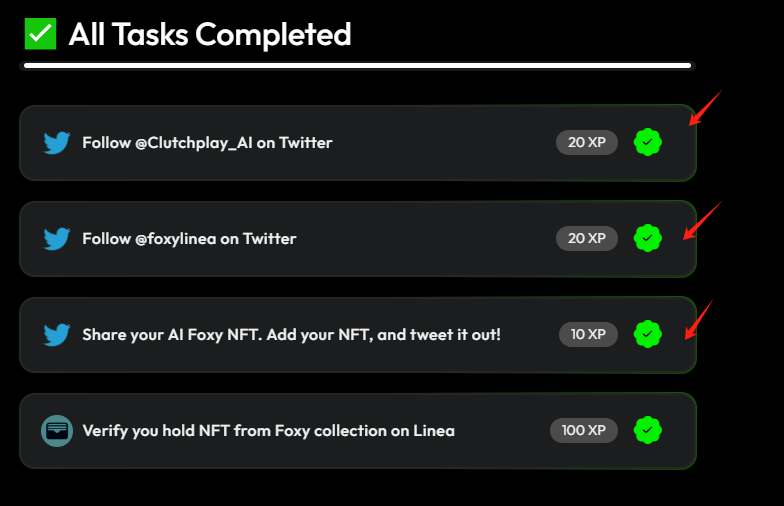784x506 pixels.
Task: Click green check badge for Verify NFT task
Action: [x=648, y=430]
